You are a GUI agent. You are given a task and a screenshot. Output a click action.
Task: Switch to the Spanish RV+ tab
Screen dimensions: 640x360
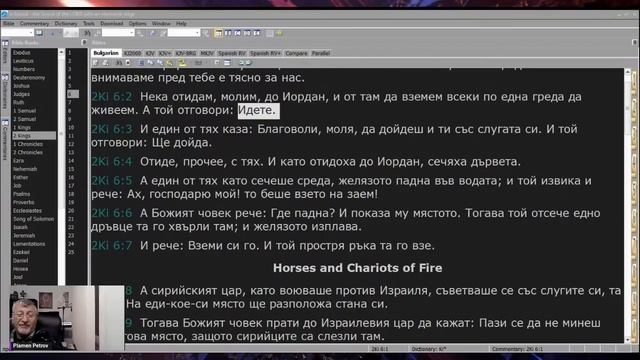point(265,53)
